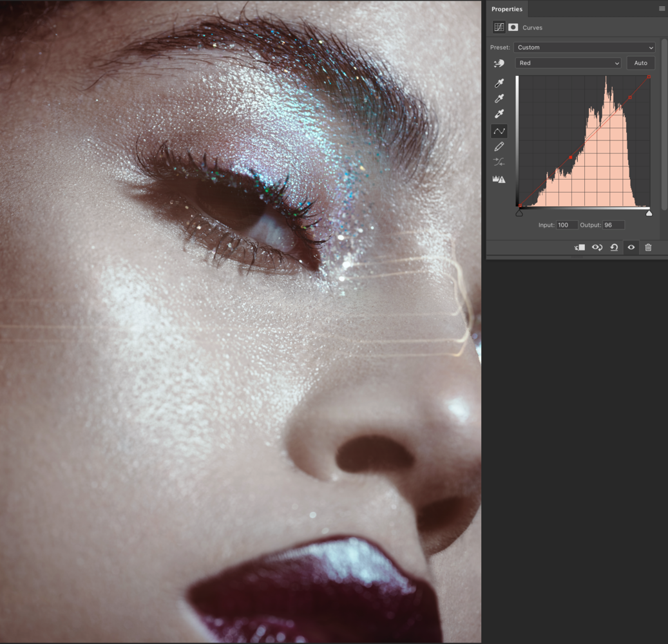The width and height of the screenshot is (668, 644).
Task: Click the adjustment settings icon beside Curves label
Action: (499, 27)
